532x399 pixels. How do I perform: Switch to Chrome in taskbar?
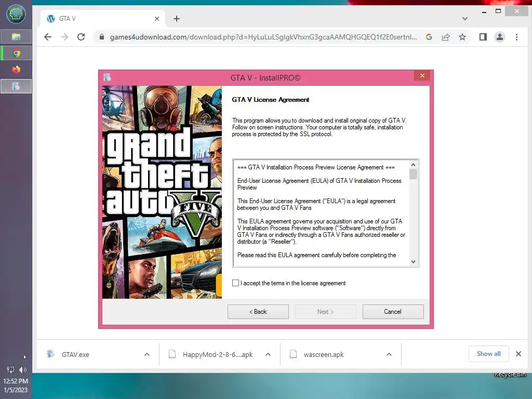(x=16, y=54)
